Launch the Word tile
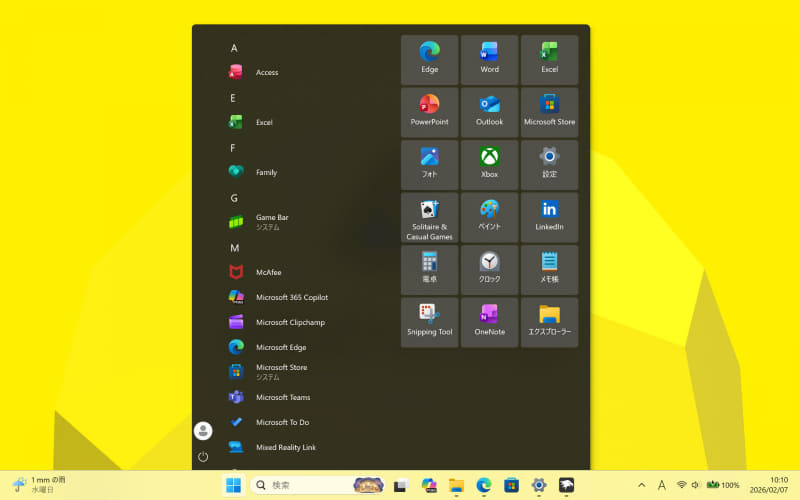The image size is (800, 500). [489, 60]
